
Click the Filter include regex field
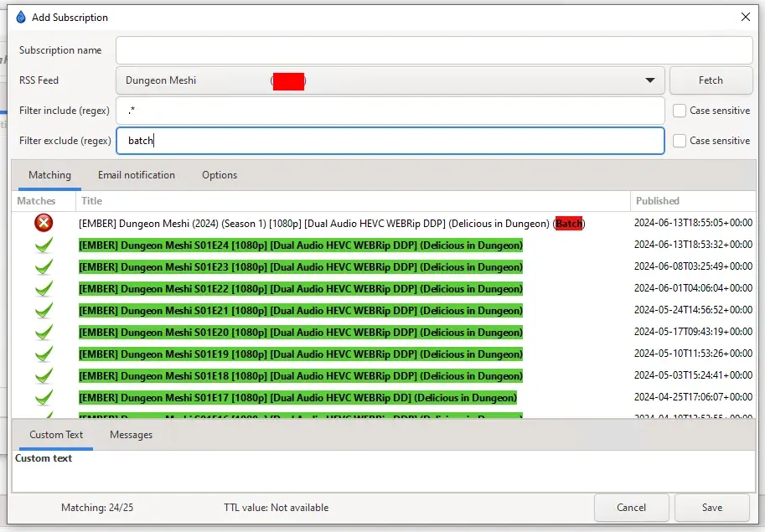pyautogui.click(x=390, y=111)
